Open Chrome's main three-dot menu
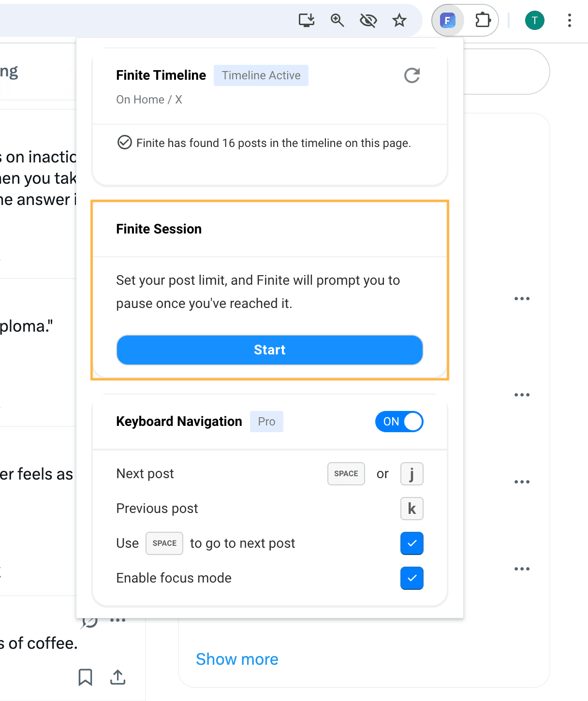588x701 pixels. (x=569, y=20)
